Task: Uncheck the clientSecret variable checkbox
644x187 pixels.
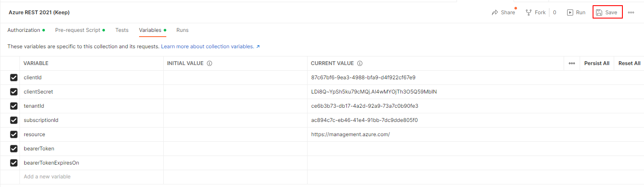Action: click(x=14, y=92)
